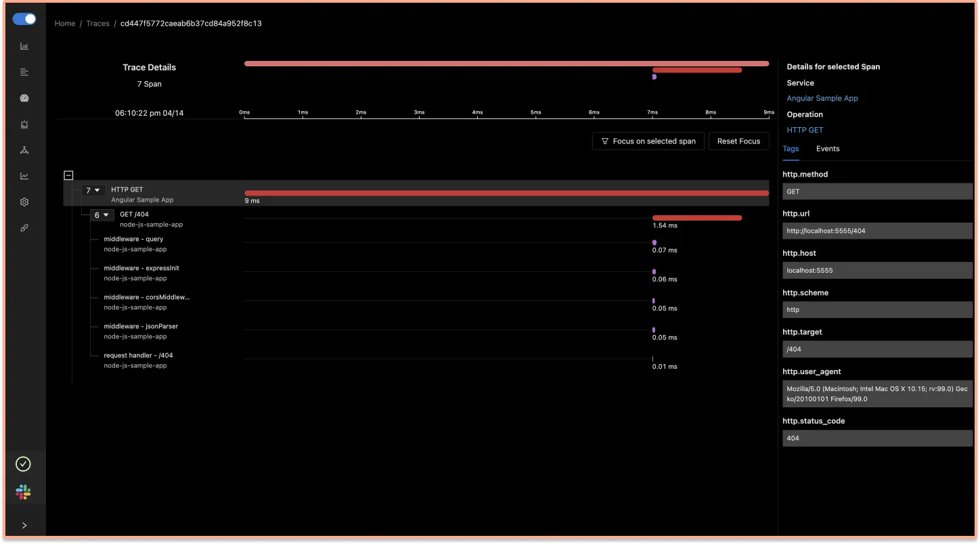Click Focus on selected span button
This screenshot has width=980, height=544.
click(x=648, y=141)
